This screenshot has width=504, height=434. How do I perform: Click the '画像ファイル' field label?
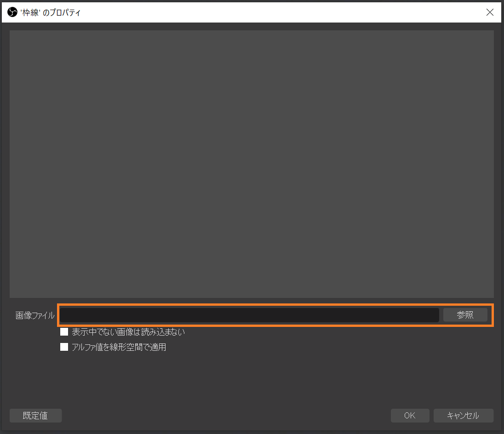click(34, 315)
